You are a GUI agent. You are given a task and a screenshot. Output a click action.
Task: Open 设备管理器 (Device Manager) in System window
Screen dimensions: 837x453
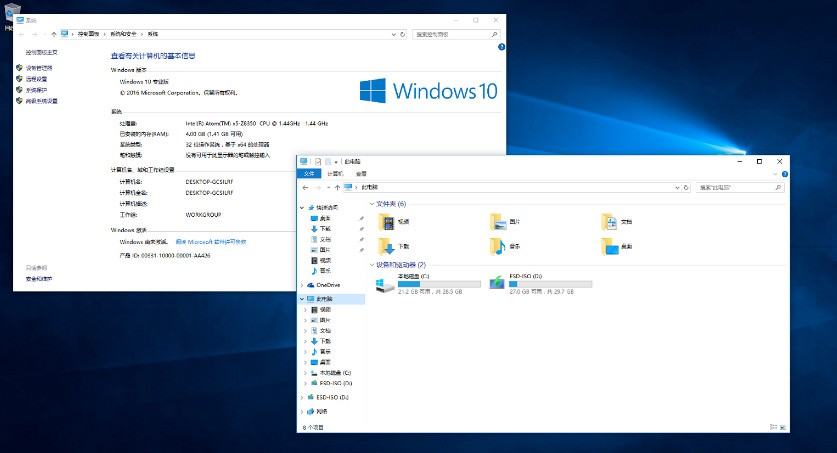tap(39, 68)
